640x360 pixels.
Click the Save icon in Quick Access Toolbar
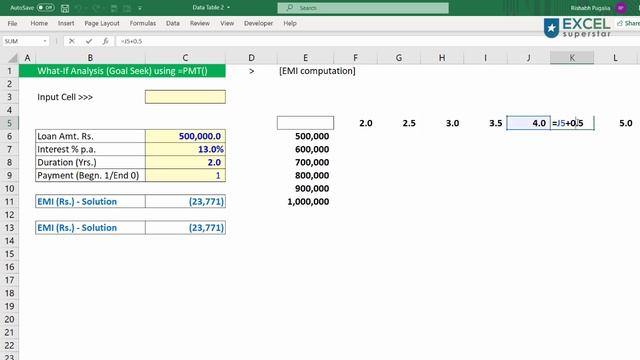coord(64,8)
